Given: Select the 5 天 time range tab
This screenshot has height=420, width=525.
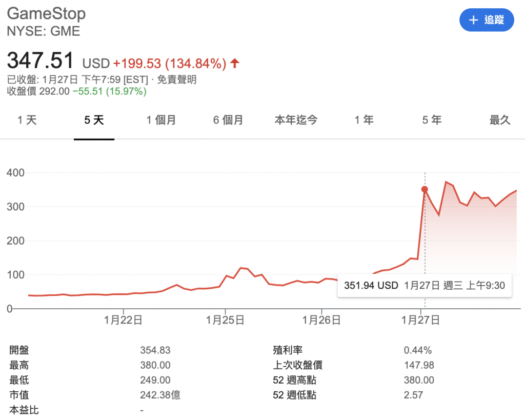Looking at the screenshot, I should 94,120.
